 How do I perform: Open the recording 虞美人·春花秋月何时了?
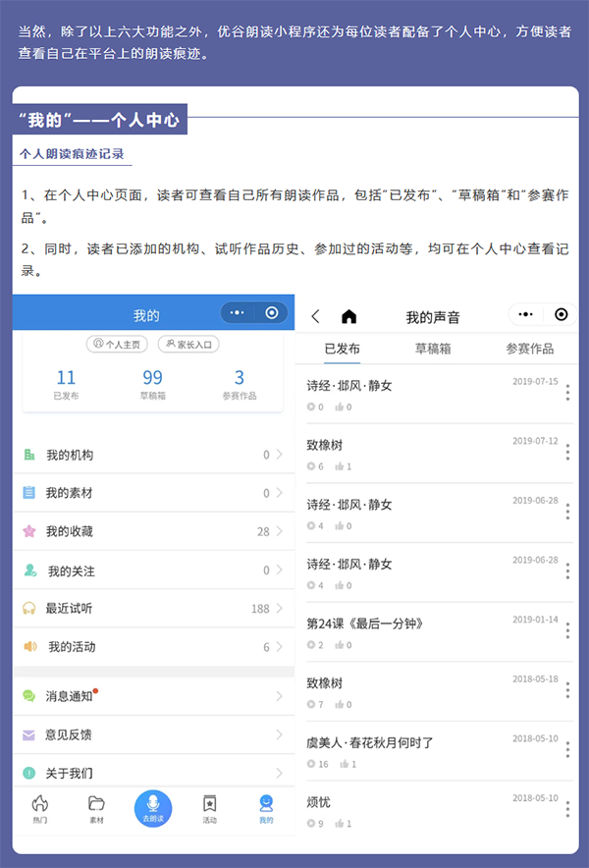click(x=369, y=742)
